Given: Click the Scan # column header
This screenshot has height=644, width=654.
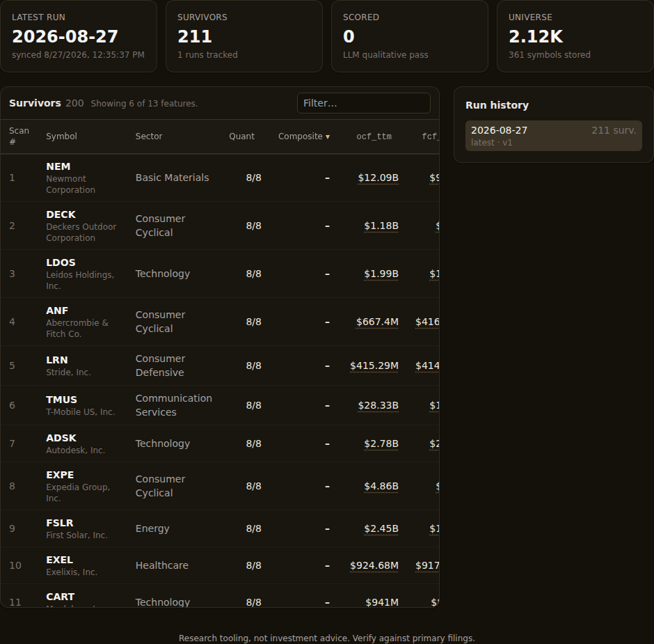Looking at the screenshot, I should click(x=19, y=136).
